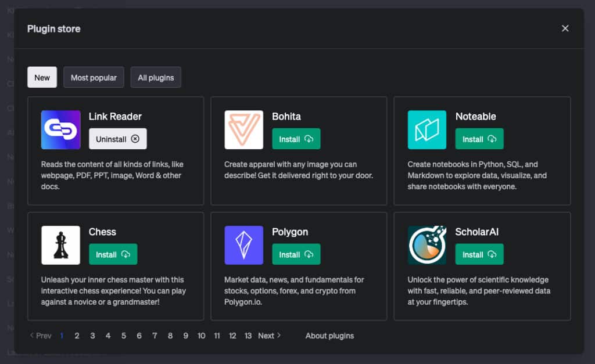Click the Noteable description about notebooks
Image resolution: width=595 pixels, height=364 pixels.
pos(478,175)
